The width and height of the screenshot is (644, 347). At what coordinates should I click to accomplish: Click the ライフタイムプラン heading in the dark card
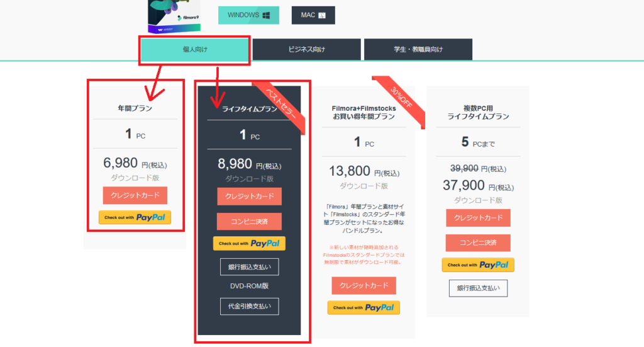[x=249, y=109]
